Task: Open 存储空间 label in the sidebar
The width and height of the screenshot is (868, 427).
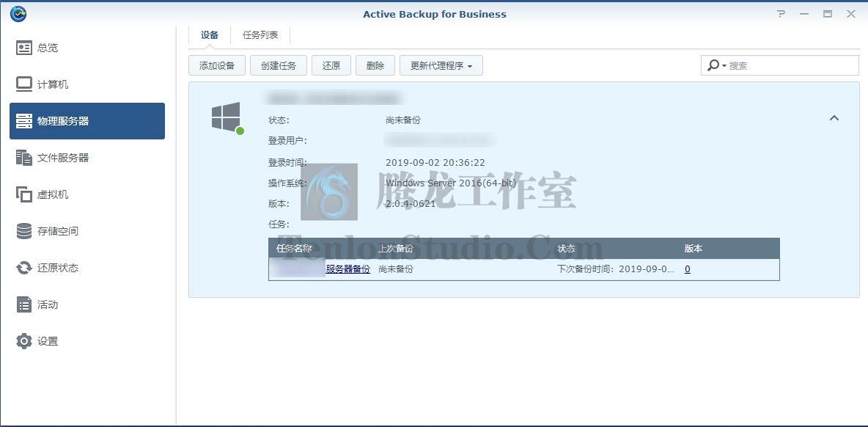Action: (x=58, y=231)
